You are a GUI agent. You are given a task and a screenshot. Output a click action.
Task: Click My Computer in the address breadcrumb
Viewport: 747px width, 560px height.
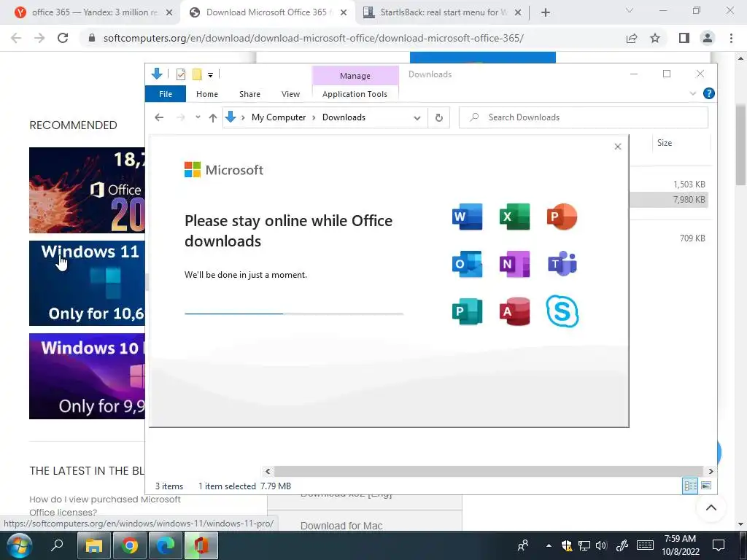pyautogui.click(x=279, y=117)
